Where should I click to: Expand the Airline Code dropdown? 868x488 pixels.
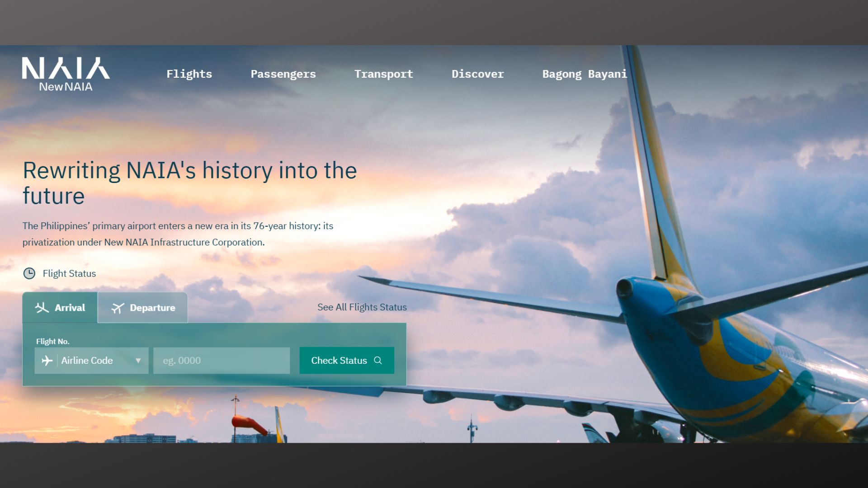[x=91, y=360]
